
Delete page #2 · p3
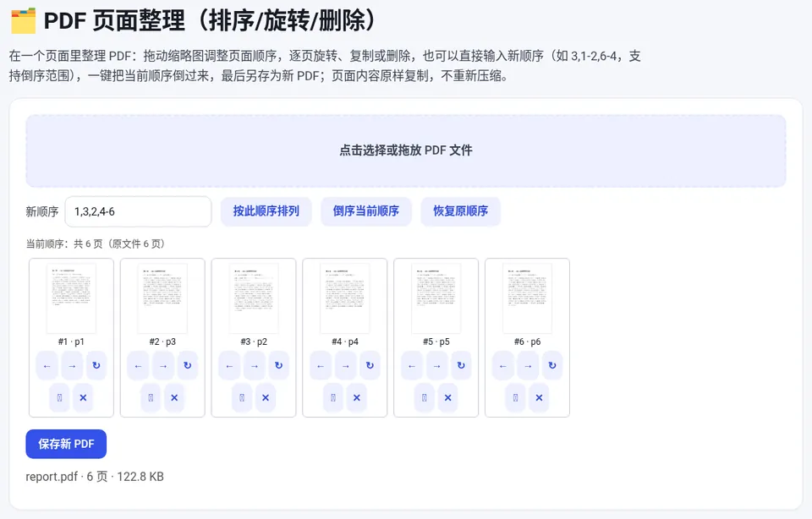[174, 398]
